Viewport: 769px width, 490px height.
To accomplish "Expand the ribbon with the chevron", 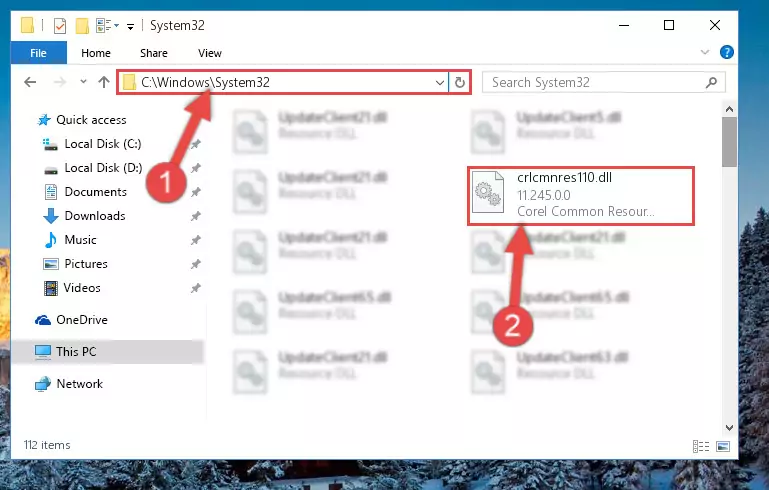I will (x=705, y=52).
